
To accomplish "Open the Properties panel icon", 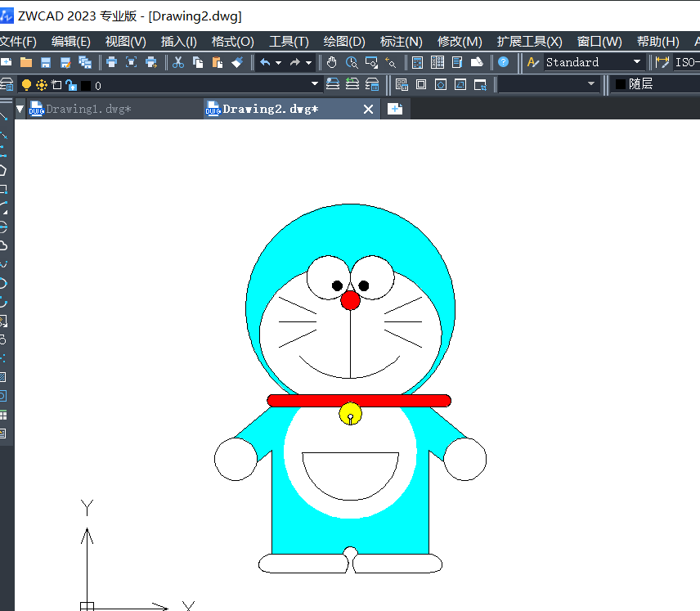I will click(x=456, y=62).
